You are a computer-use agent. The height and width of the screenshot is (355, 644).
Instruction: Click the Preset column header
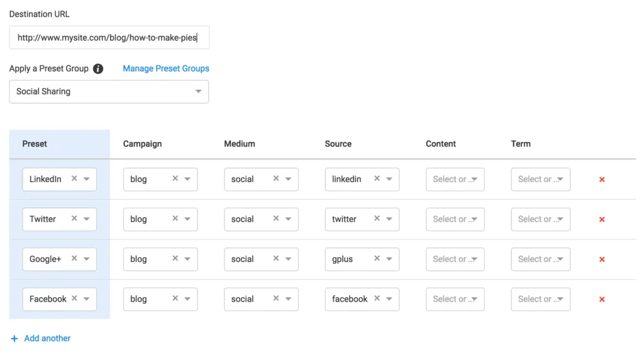click(x=35, y=144)
